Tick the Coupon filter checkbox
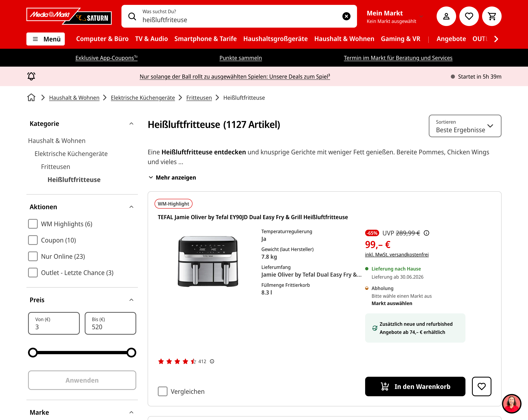 [x=33, y=240]
